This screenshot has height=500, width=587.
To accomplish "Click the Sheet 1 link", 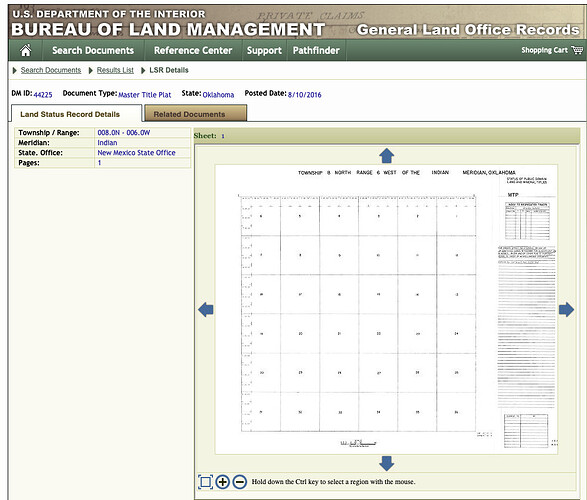I will (x=223, y=136).
